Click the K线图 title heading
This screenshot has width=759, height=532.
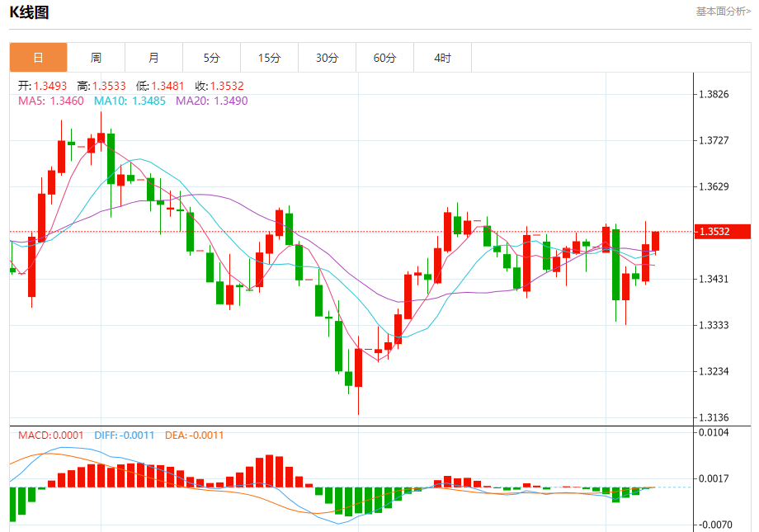[29, 12]
